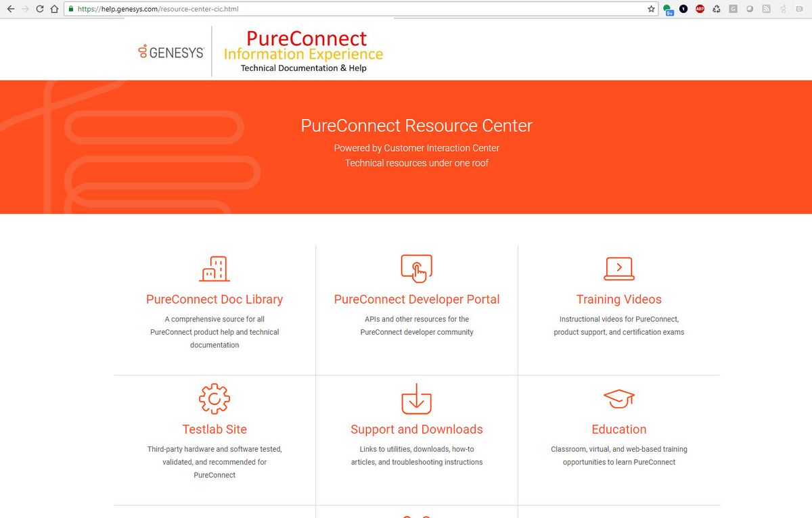This screenshot has height=518, width=812.
Task: Open the Support and Downloads link
Action: 417,429
